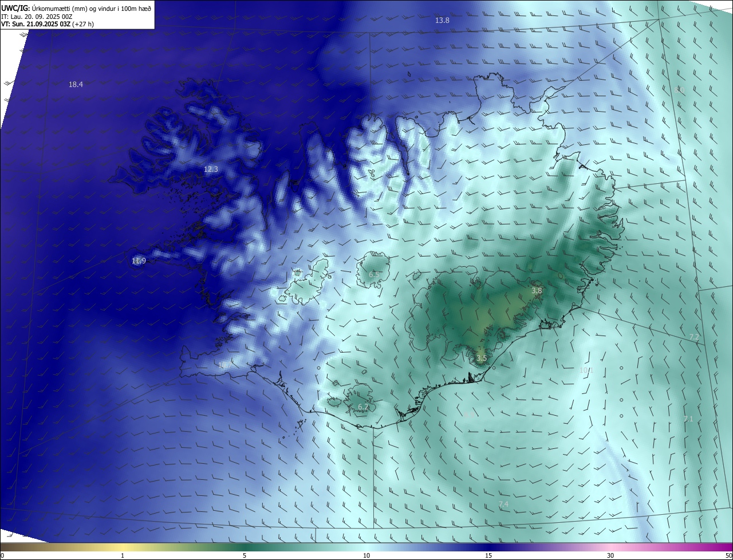The width and height of the screenshot is (733, 560).
Task: Click the 1 tick on the color scale
Action: coord(123,555)
